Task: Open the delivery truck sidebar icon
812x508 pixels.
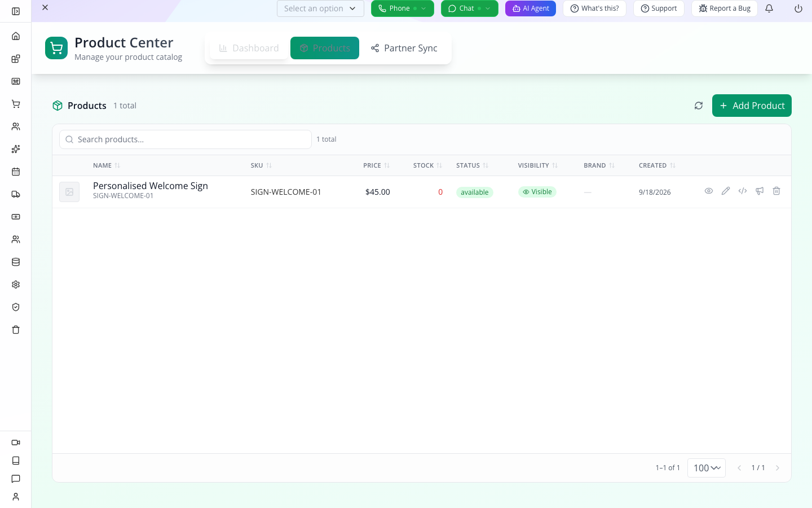Action: [x=16, y=194]
